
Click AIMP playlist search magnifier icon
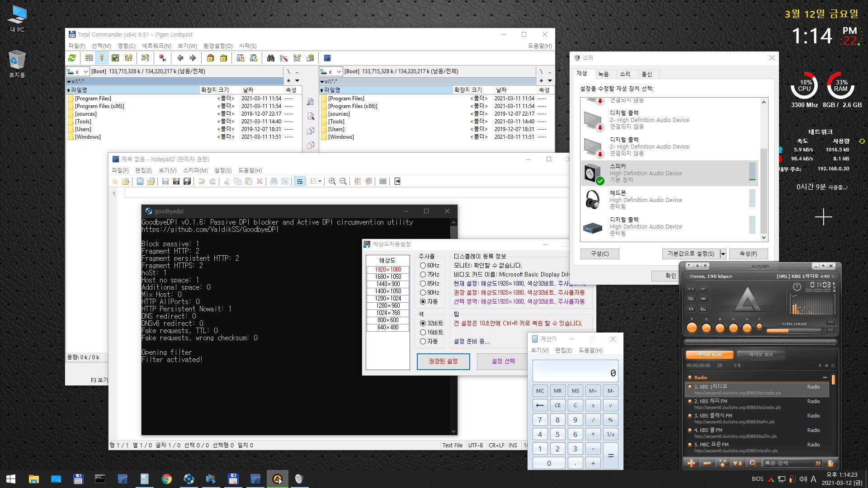(753, 463)
